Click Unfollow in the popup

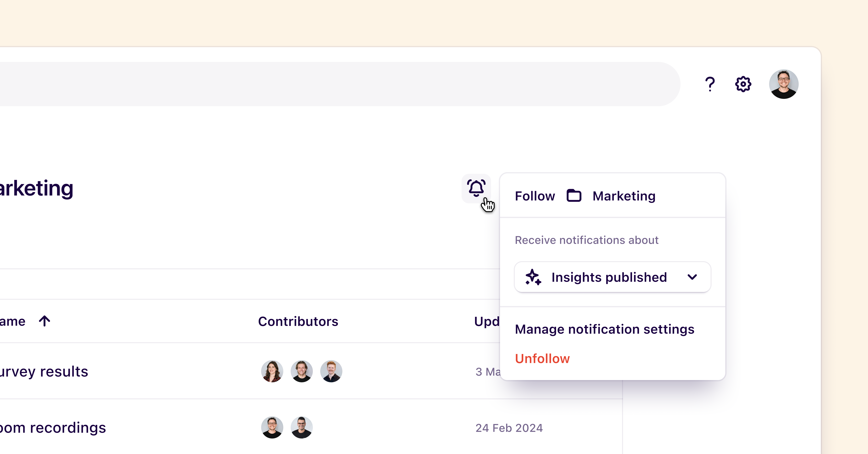click(x=542, y=358)
